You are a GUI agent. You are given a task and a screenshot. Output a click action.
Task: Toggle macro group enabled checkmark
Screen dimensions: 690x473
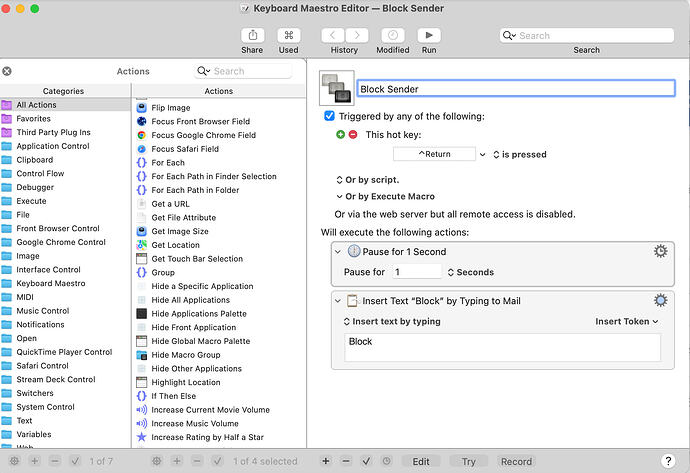pyautogui.click(x=75, y=461)
